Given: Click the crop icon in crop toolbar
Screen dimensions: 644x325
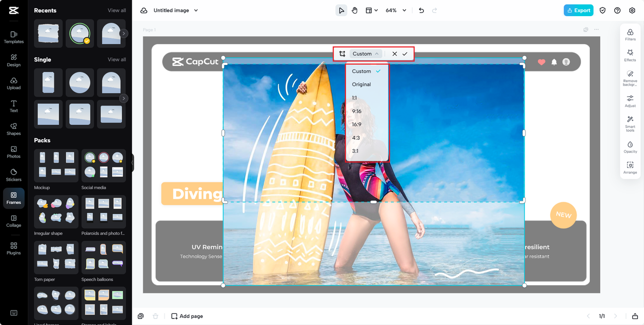Looking at the screenshot, I should [342, 54].
